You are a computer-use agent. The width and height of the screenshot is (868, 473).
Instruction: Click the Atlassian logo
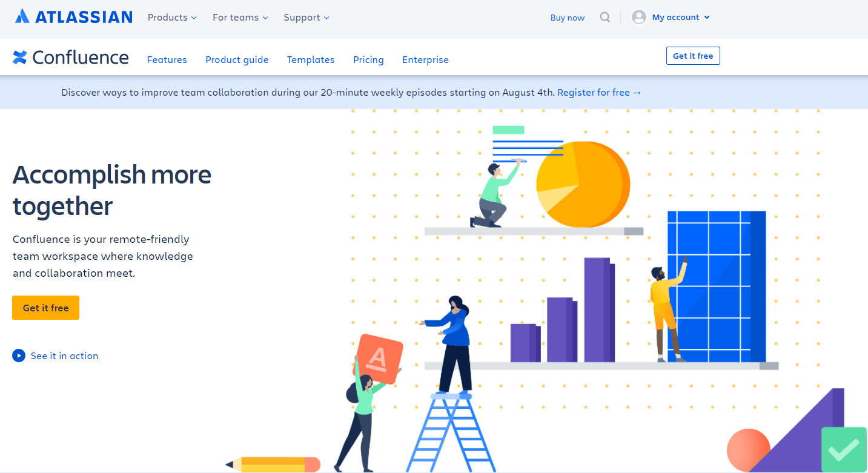tap(73, 17)
